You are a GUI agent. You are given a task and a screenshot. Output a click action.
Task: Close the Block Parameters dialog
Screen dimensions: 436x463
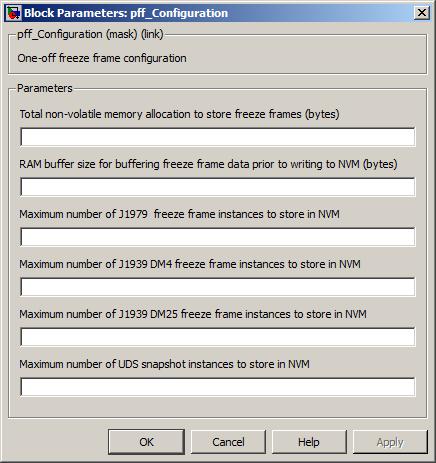[422, 13]
